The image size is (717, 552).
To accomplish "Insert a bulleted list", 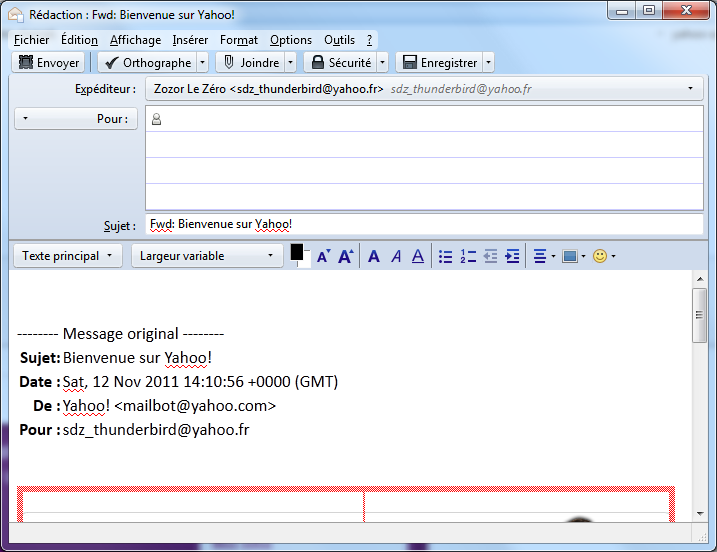I will click(x=446, y=257).
